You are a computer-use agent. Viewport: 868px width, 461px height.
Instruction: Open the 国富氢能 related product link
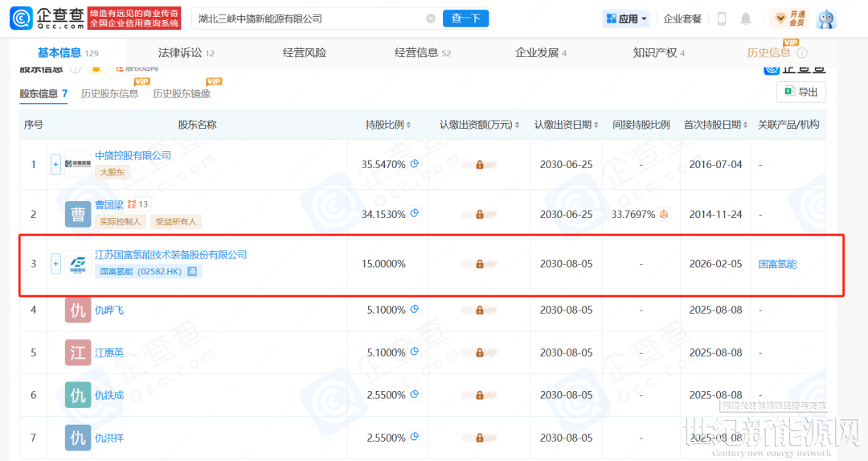tap(777, 264)
